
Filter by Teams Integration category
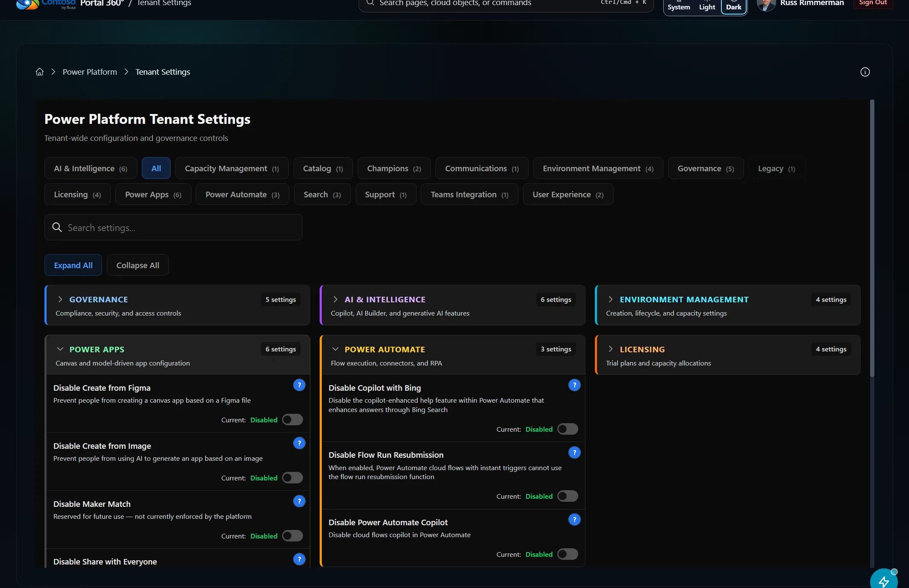469,194
